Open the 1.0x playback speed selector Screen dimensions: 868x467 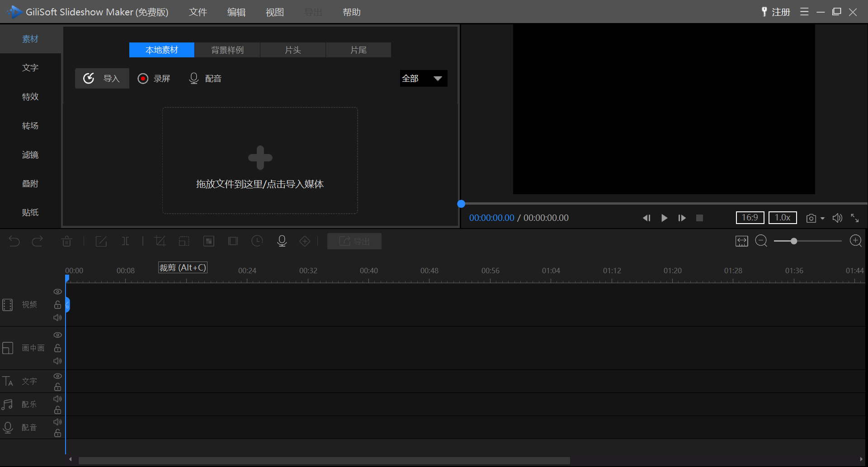tap(783, 218)
